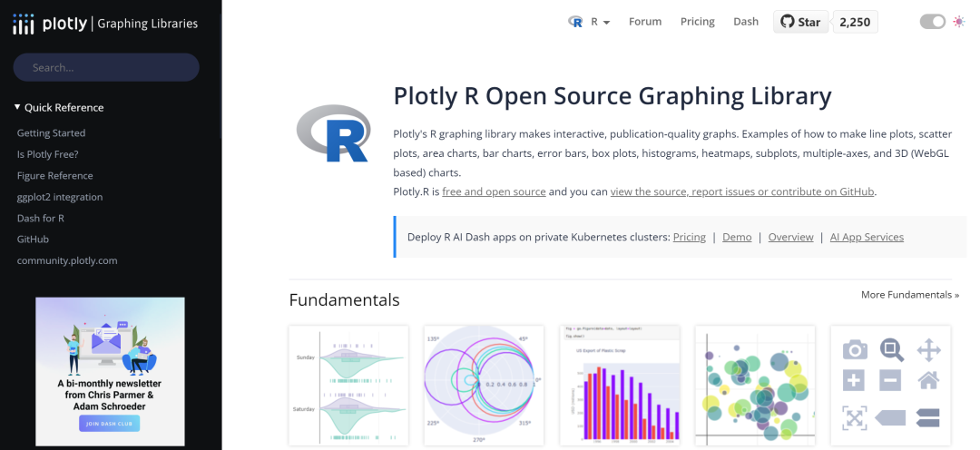Toggle the dark mode switch
The image size is (980, 450).
pos(932,22)
